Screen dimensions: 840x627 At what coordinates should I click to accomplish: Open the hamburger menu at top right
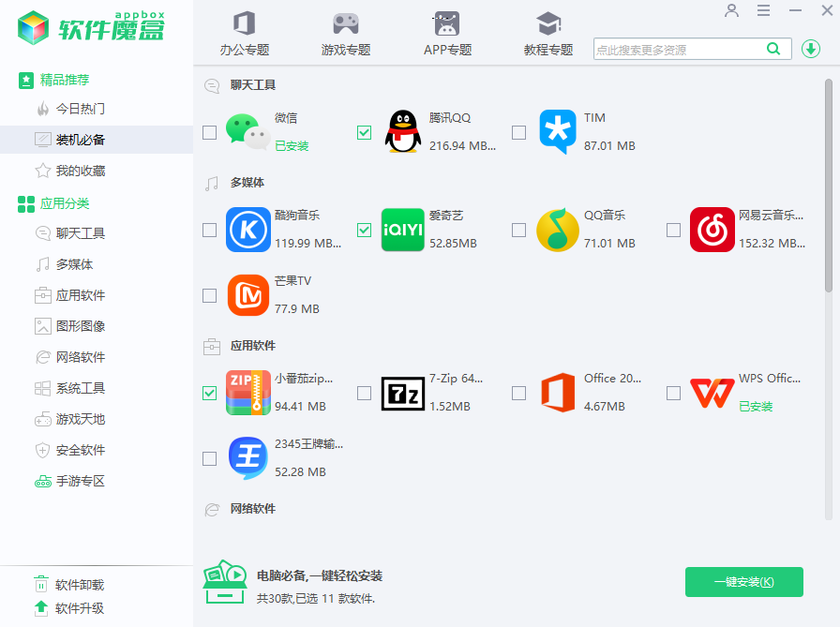pyautogui.click(x=763, y=11)
